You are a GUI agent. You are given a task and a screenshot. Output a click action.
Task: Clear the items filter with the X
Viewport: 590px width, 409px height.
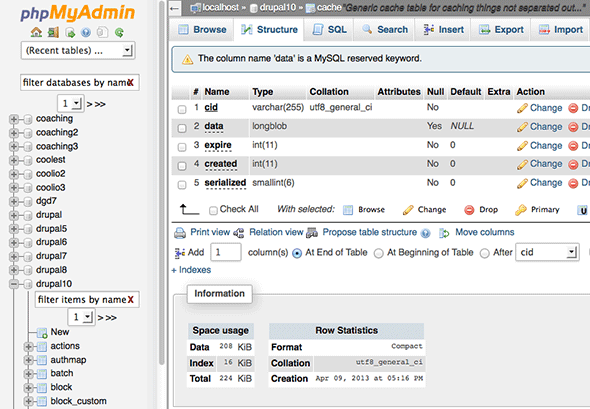tap(131, 300)
